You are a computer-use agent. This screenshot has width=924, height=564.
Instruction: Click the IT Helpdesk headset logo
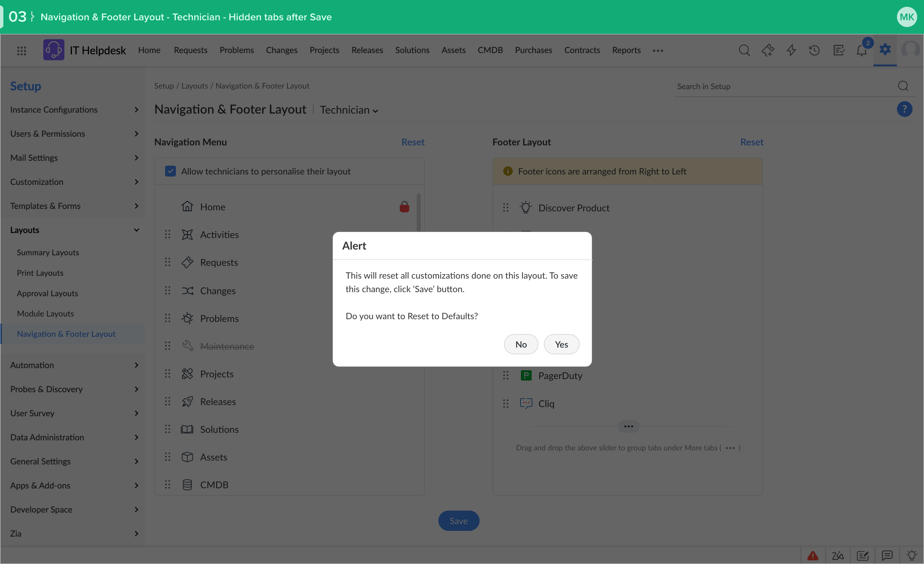pyautogui.click(x=54, y=50)
